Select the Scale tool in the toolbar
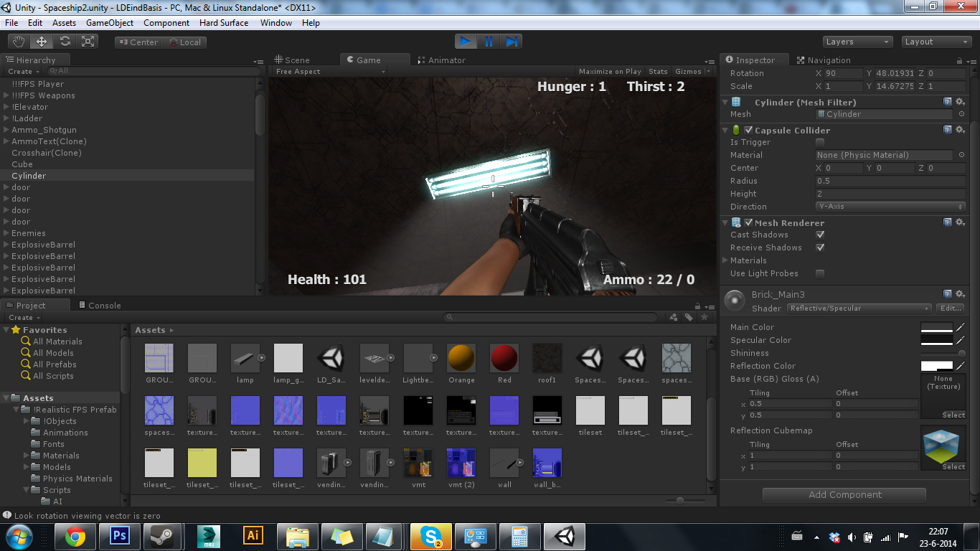This screenshot has height=551, width=980. tap(88, 42)
